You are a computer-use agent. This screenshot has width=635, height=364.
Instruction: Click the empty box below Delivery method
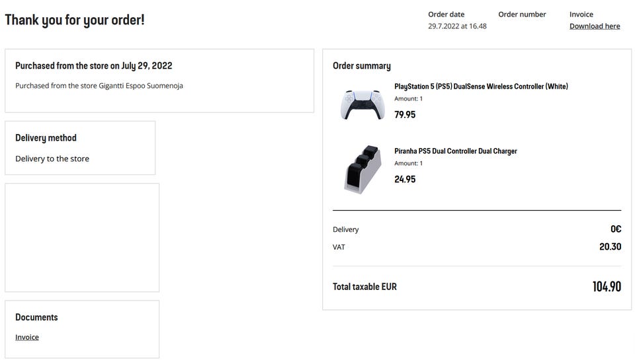point(82,238)
